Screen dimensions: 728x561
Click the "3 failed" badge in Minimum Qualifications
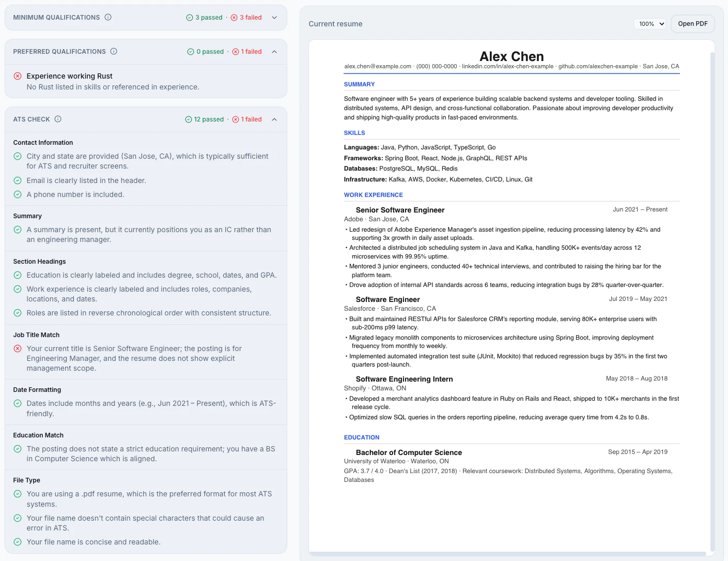point(246,17)
